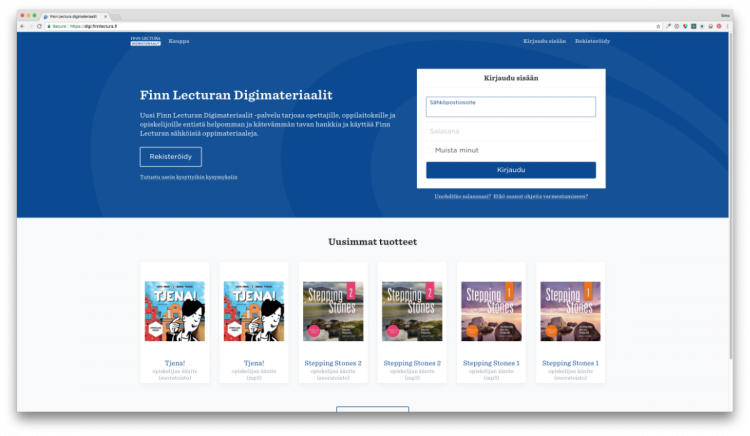The width and height of the screenshot is (750, 436).
Task: Open Stepping Stones 1 suoratoisto cover
Action: pyautogui.click(x=570, y=311)
